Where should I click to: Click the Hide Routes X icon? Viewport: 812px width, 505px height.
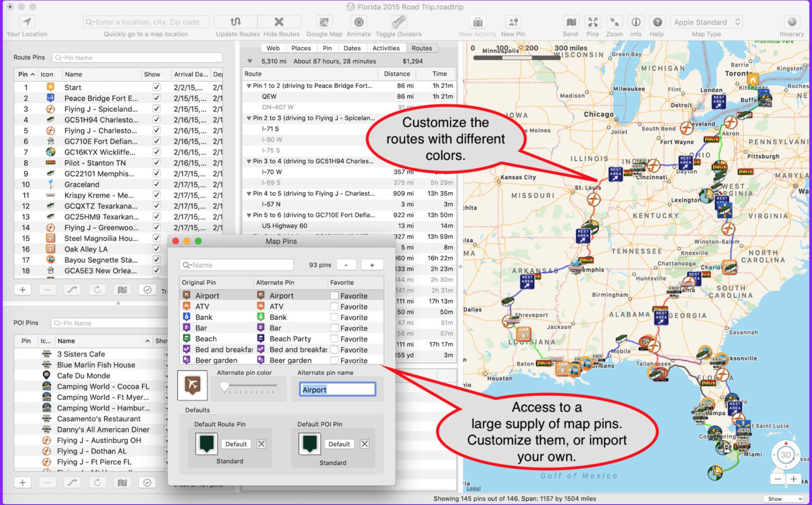[x=279, y=22]
